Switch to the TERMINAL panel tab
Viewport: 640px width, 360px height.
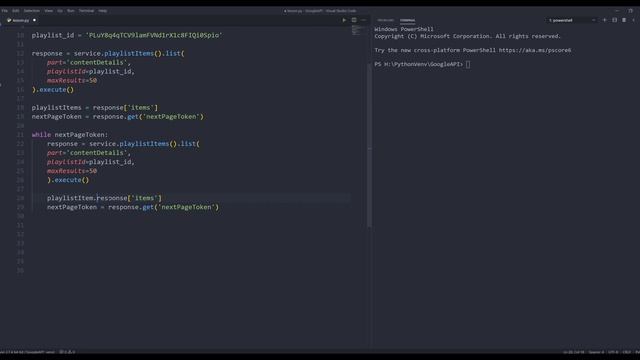[407, 20]
